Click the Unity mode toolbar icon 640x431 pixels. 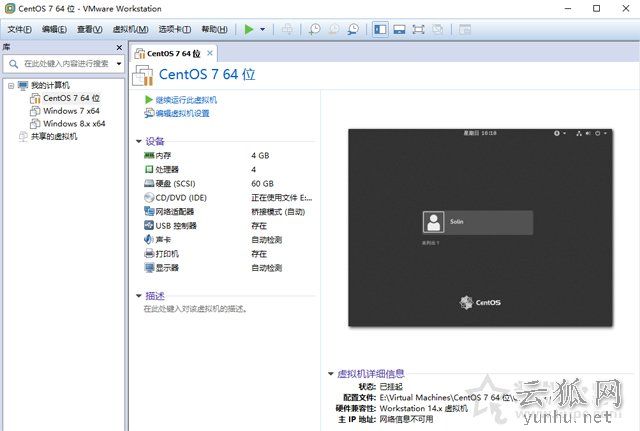click(x=438, y=29)
